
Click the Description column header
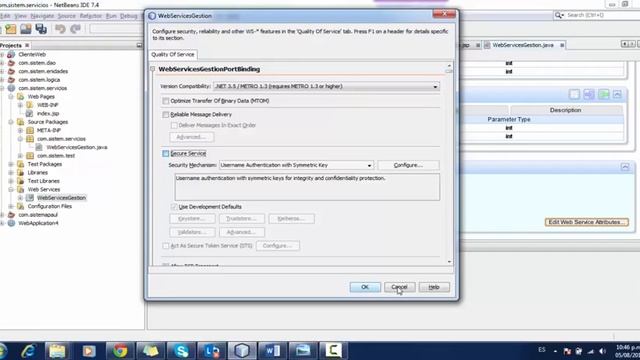click(566, 110)
